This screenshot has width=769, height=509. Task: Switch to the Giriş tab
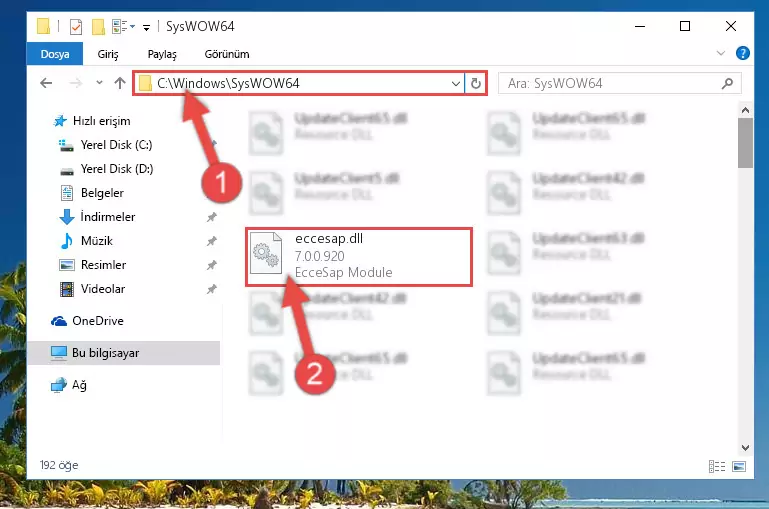(x=108, y=54)
